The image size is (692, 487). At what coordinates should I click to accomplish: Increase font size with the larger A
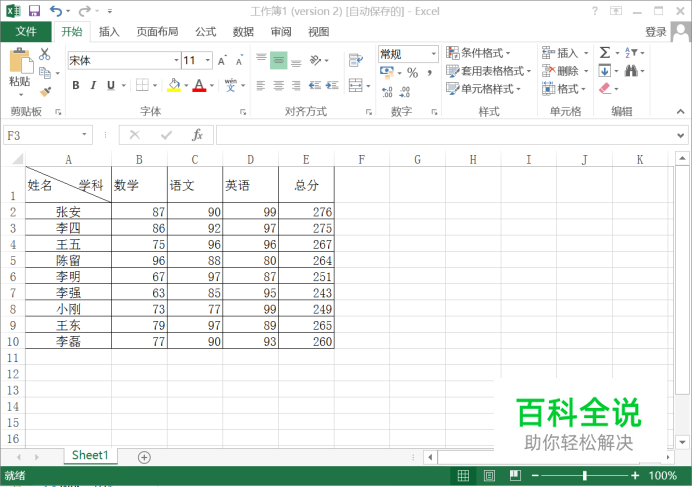point(222,60)
